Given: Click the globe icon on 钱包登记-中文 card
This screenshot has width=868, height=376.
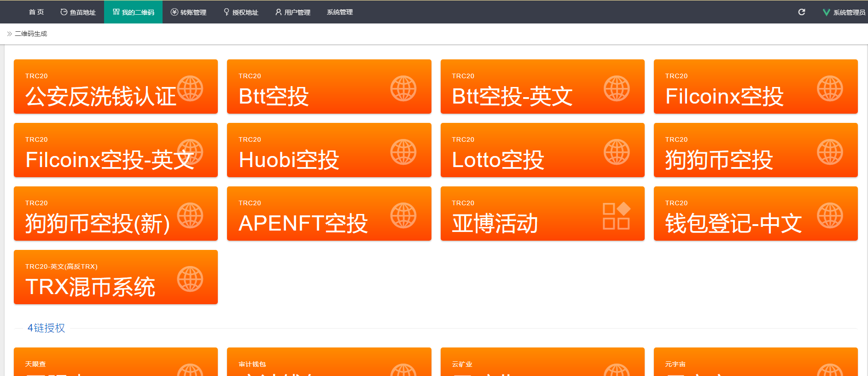Looking at the screenshot, I should pos(830,215).
